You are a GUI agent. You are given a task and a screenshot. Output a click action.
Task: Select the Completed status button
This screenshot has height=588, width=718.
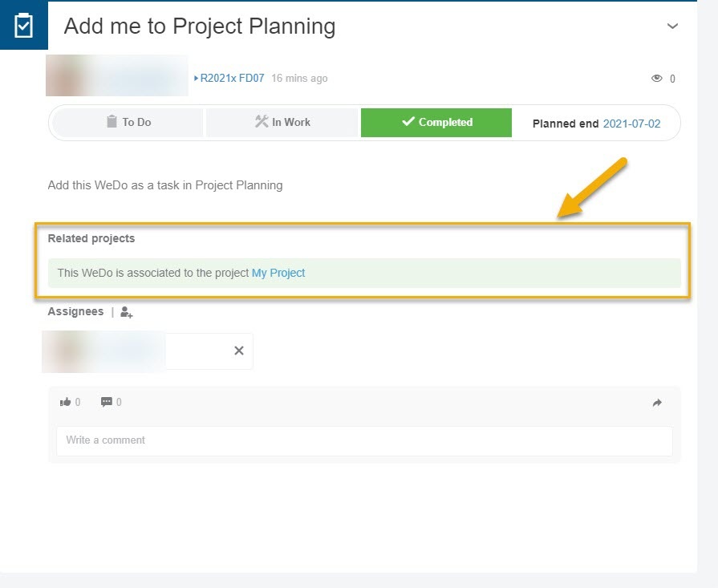pyautogui.click(x=436, y=123)
